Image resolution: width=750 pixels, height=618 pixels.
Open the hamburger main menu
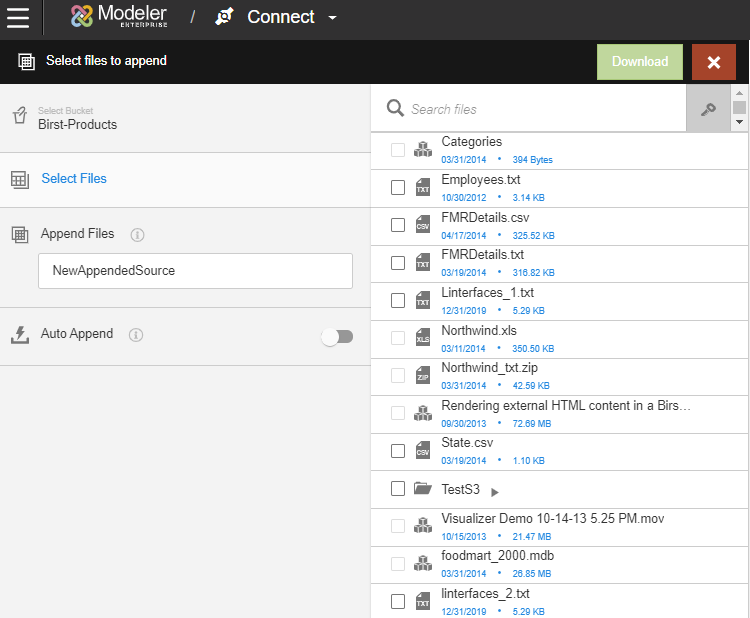click(18, 18)
